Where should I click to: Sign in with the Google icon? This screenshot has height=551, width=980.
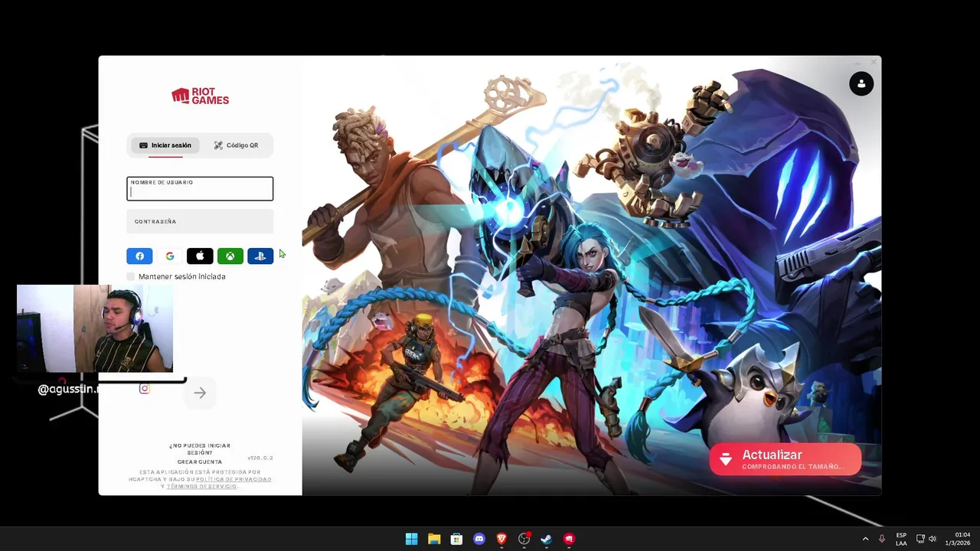pos(170,256)
